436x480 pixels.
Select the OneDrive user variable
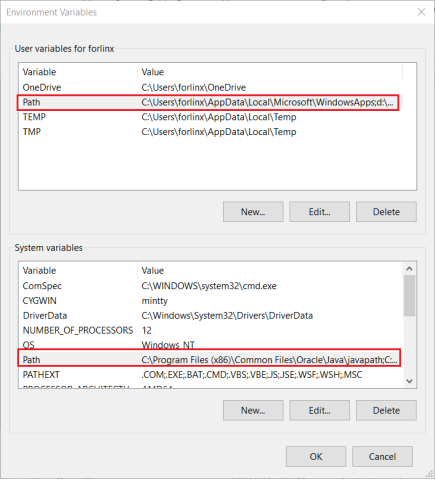coord(210,88)
